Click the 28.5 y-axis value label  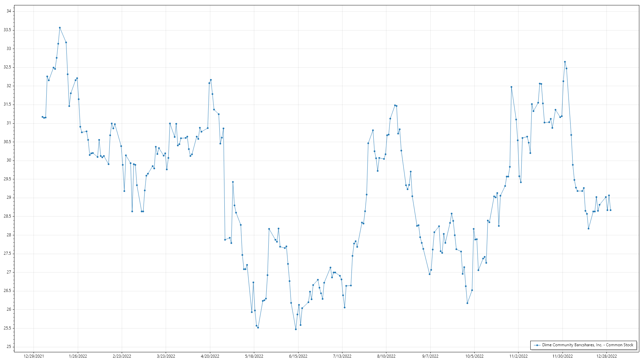pos(7,216)
